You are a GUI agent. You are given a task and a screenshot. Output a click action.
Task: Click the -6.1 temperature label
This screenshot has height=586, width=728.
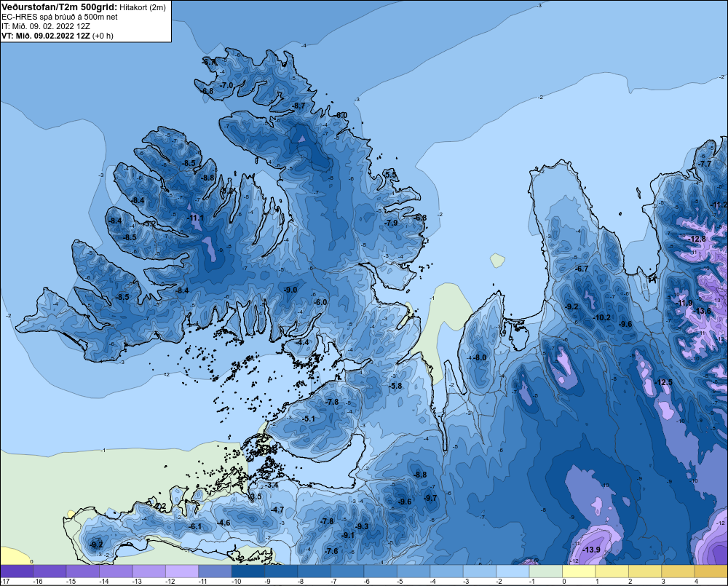tap(195, 526)
